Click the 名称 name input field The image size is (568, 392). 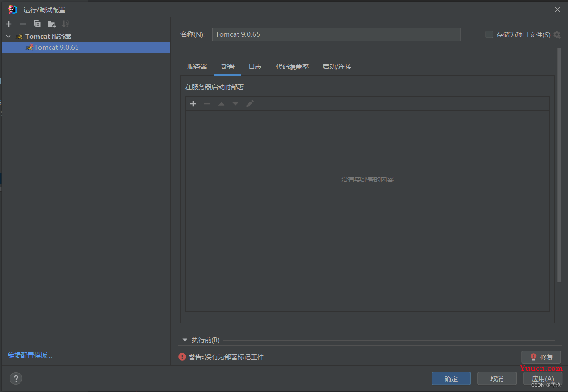coord(336,34)
